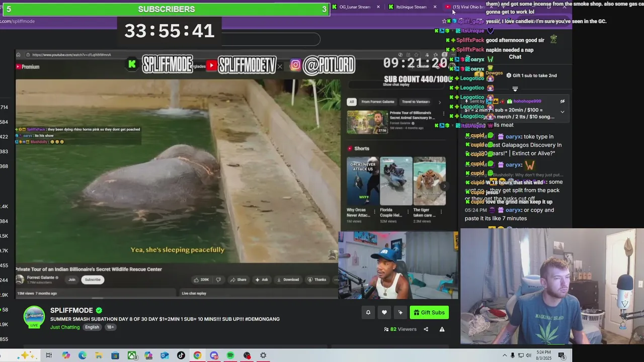Viewport: 644px width, 362px height.
Task: Switch to the ItsUnique Stream tab
Action: click(411, 7)
